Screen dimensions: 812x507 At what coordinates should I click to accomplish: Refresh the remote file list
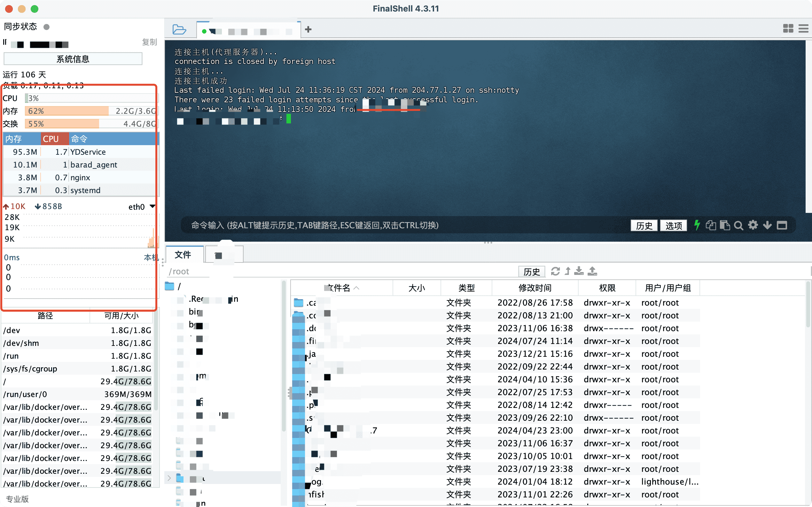pos(555,271)
